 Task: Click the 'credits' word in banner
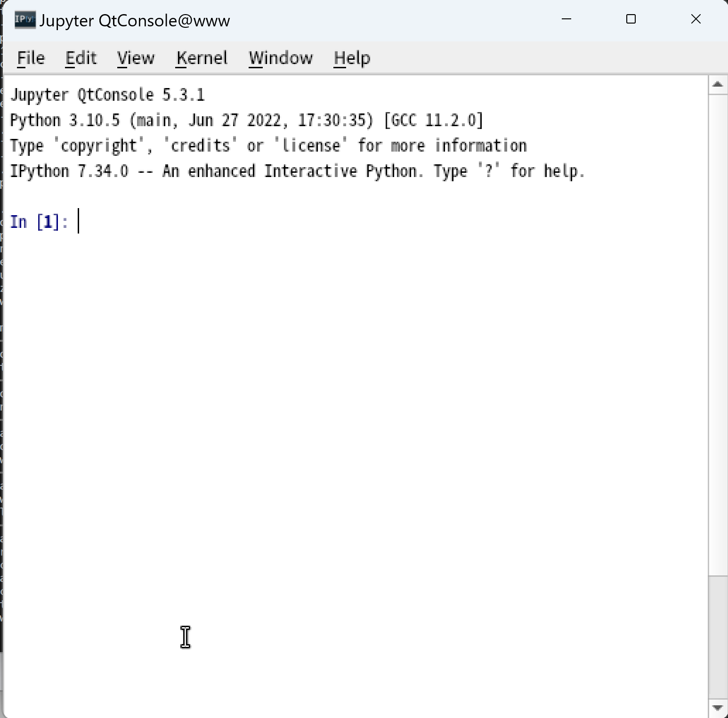200,145
